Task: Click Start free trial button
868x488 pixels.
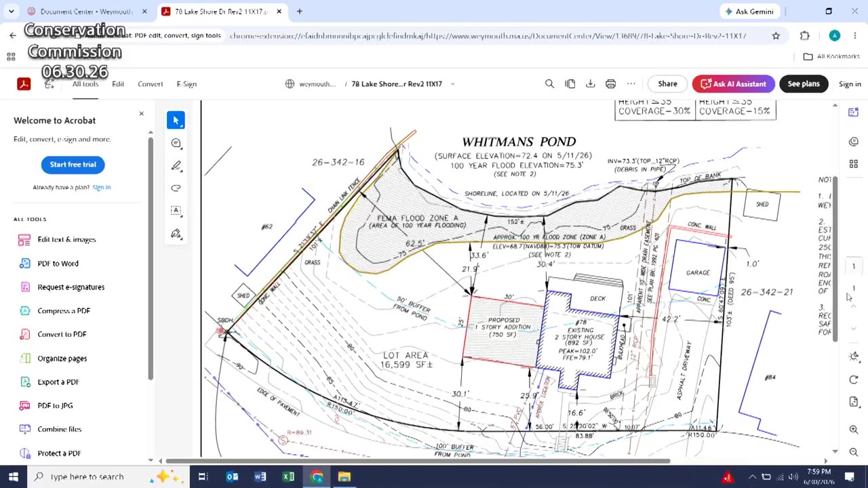Action: point(73,165)
